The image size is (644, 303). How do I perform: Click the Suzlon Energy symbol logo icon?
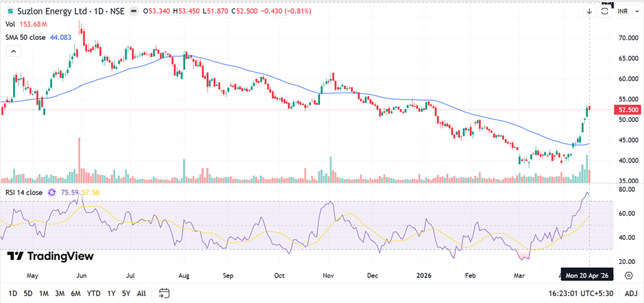(x=10, y=12)
